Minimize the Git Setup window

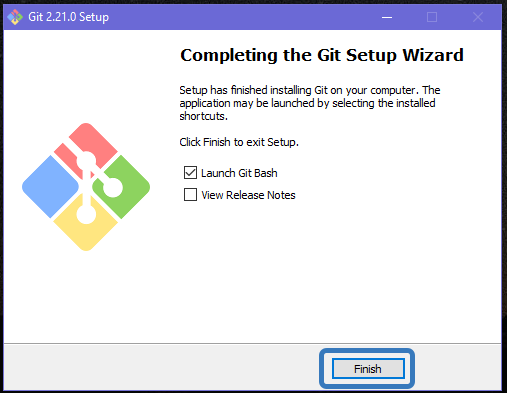[387, 17]
